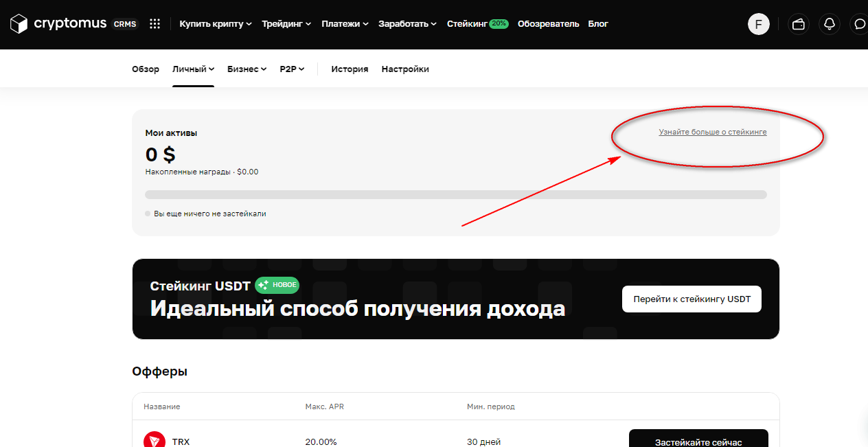The image size is (868, 447).
Task: Click the Название column header
Action: click(x=161, y=406)
